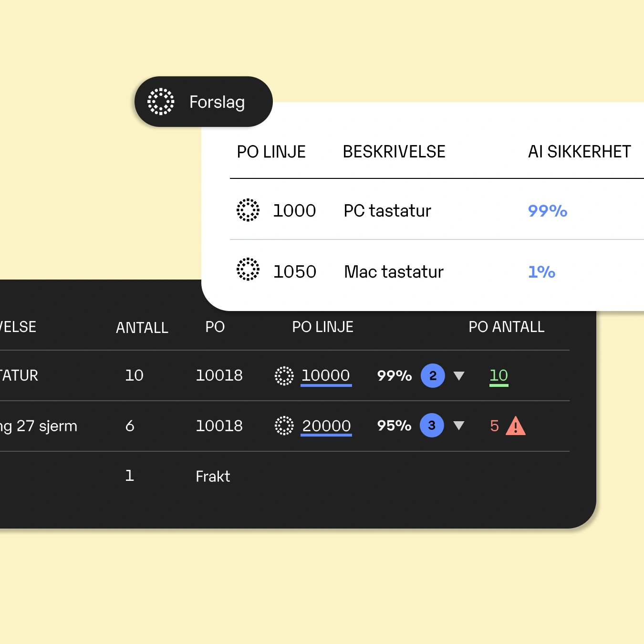
Task: Click the red PO antall value 5
Action: (495, 426)
